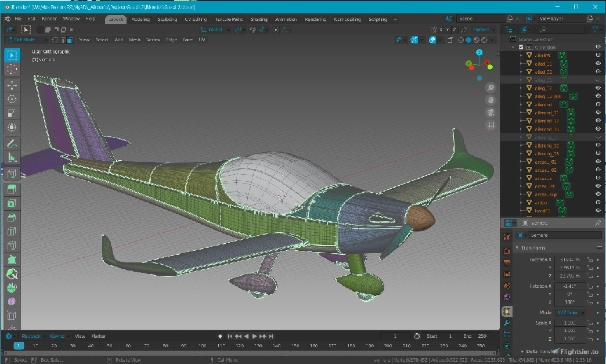Choose the Annotate pencil tool

click(12, 143)
